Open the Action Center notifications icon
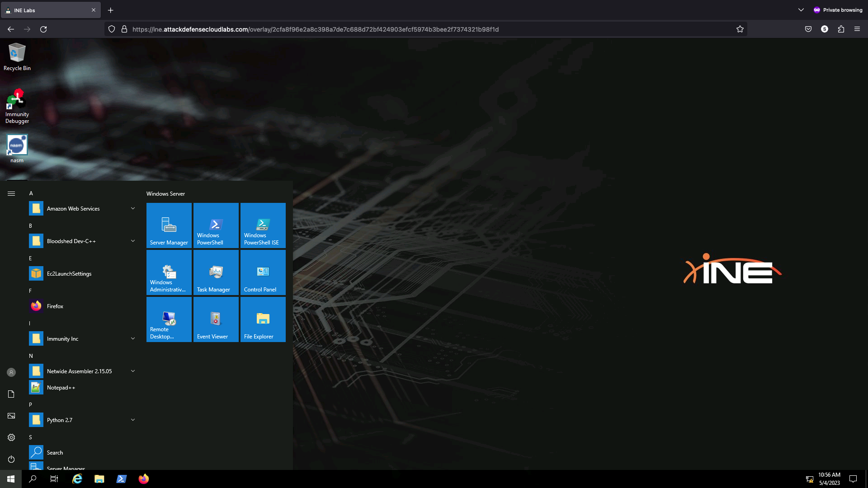 tap(853, 479)
